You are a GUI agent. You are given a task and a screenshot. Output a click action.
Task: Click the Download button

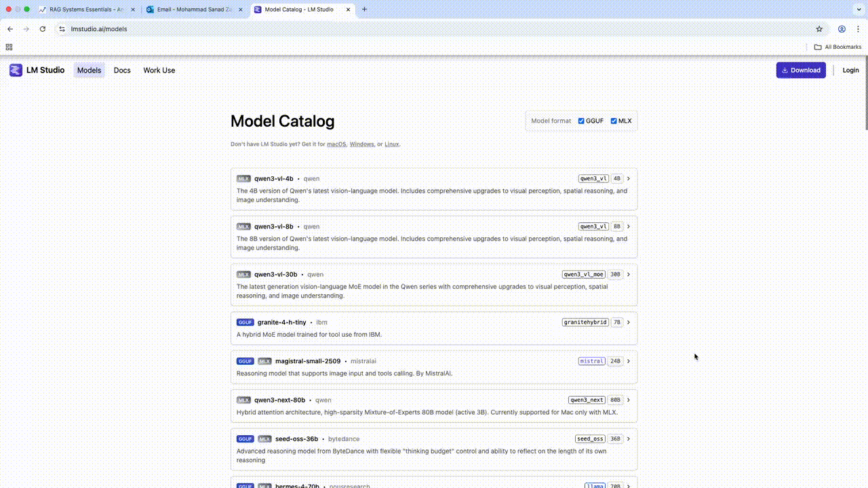[x=801, y=70]
